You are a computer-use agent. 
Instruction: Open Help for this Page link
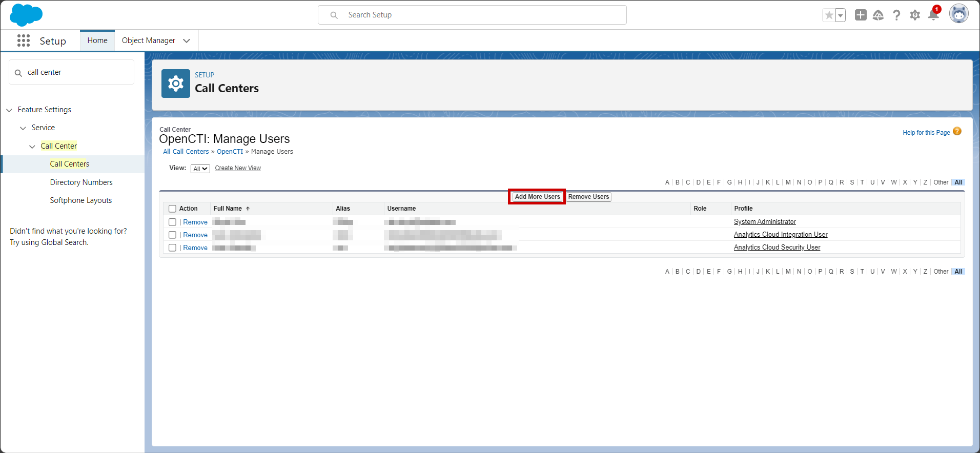point(926,133)
